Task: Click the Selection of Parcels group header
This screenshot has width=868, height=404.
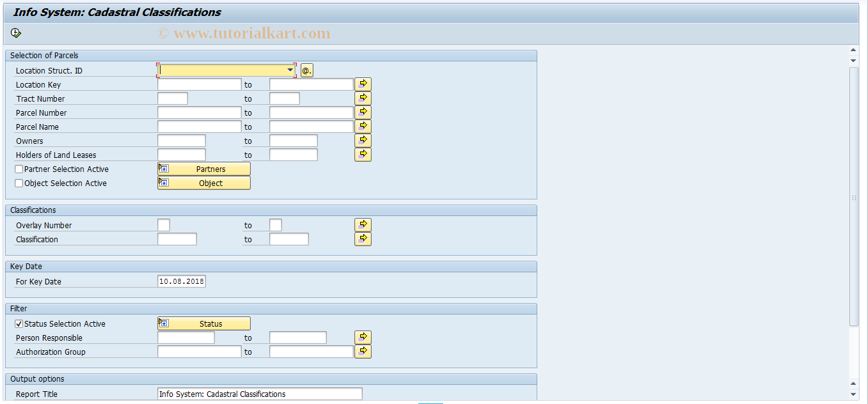Action: pyautogui.click(x=271, y=56)
